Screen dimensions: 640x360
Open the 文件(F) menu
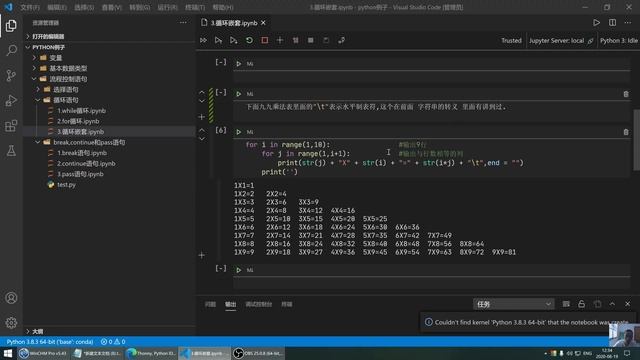click(30, 7)
